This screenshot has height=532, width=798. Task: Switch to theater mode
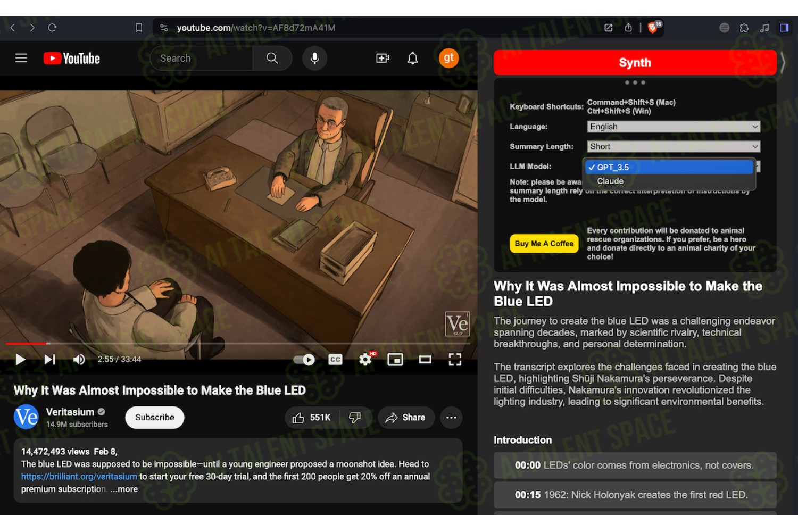pyautogui.click(x=425, y=360)
